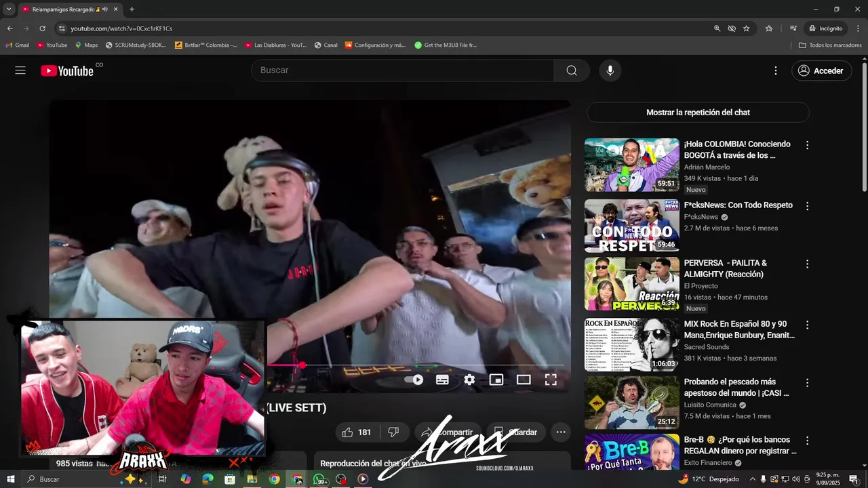
Task: Open the zoom magnifier in address bar
Action: (x=717, y=28)
